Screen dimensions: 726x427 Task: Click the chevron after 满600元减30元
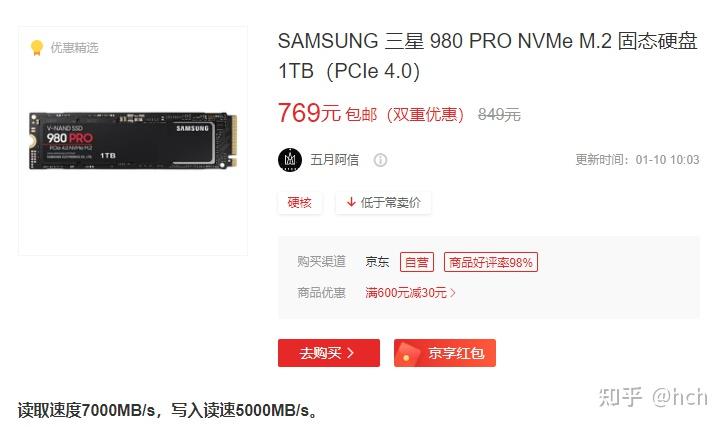point(453,293)
